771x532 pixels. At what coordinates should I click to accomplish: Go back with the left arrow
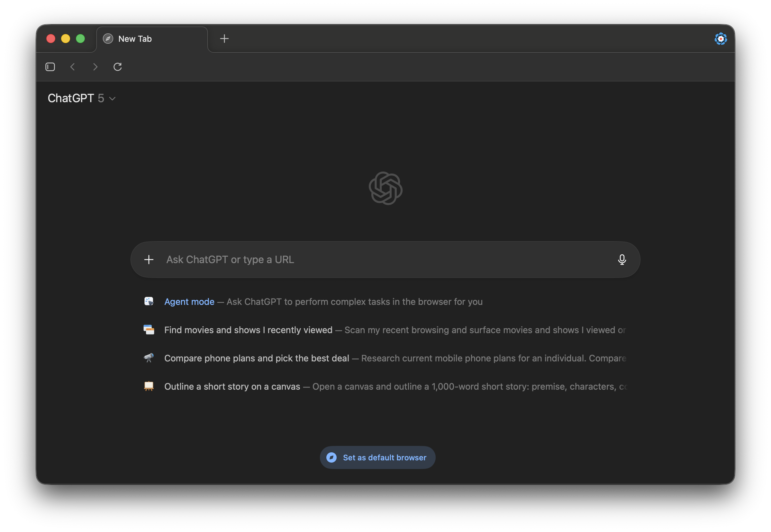pos(72,67)
